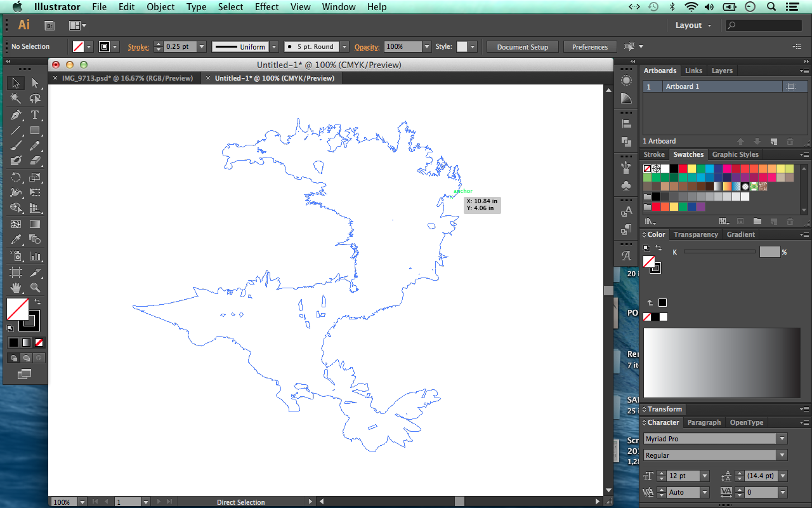Select the Zoom tool
The image size is (812, 508).
pos(35,288)
